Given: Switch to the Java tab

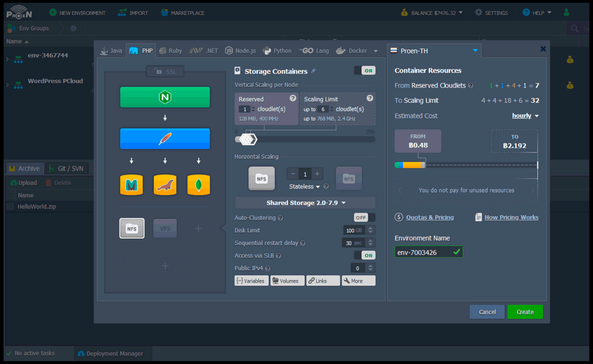Looking at the screenshot, I should (x=111, y=51).
